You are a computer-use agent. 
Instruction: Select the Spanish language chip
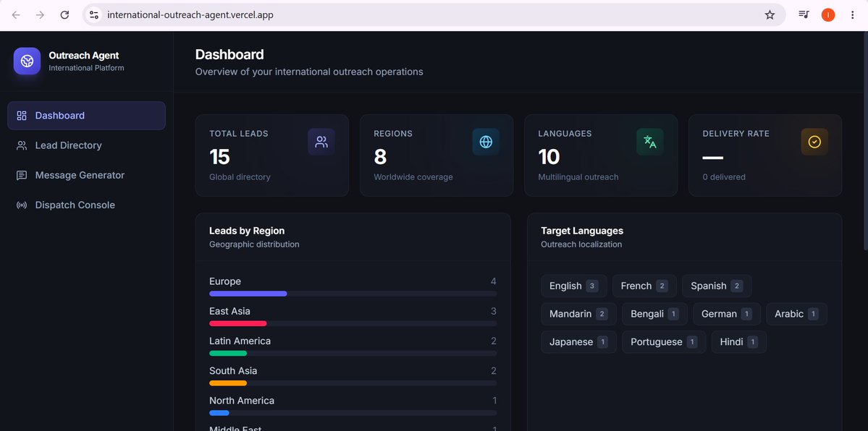717,286
